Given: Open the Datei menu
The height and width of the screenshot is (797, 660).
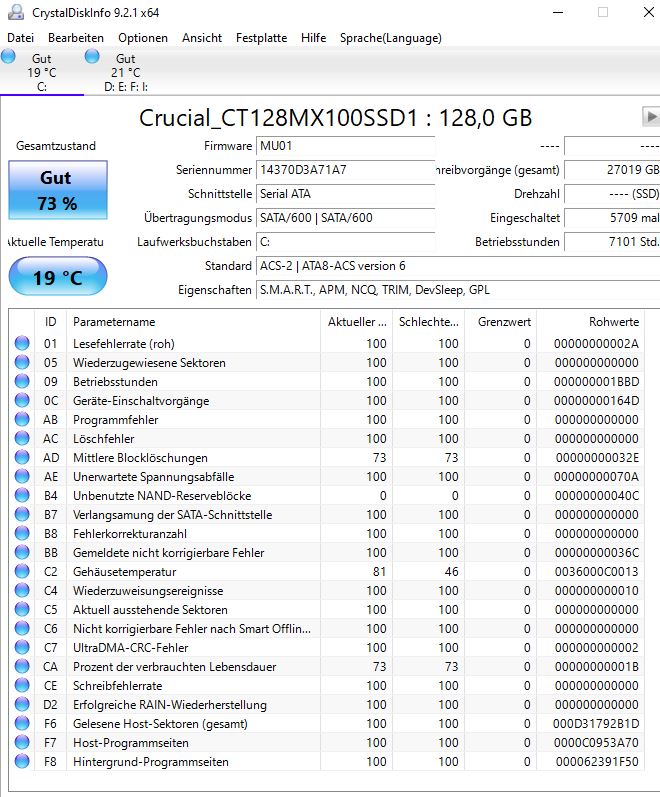Looking at the screenshot, I should (20, 38).
